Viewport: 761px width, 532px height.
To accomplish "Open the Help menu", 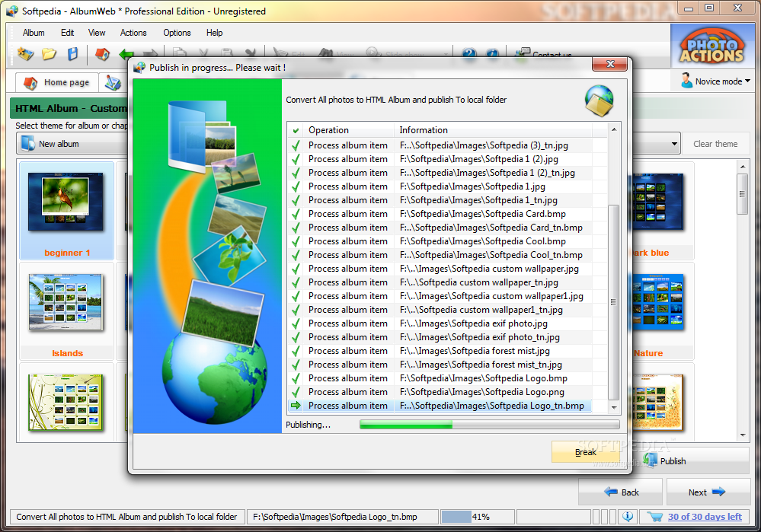I will tap(215, 33).
